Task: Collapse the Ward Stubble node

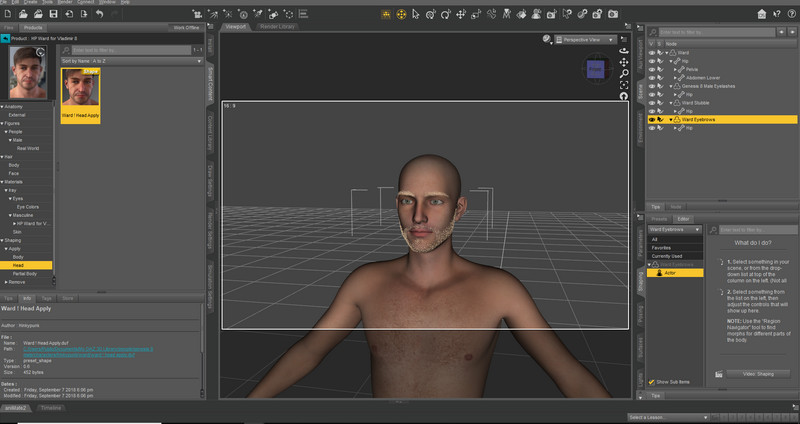Action: (x=671, y=103)
